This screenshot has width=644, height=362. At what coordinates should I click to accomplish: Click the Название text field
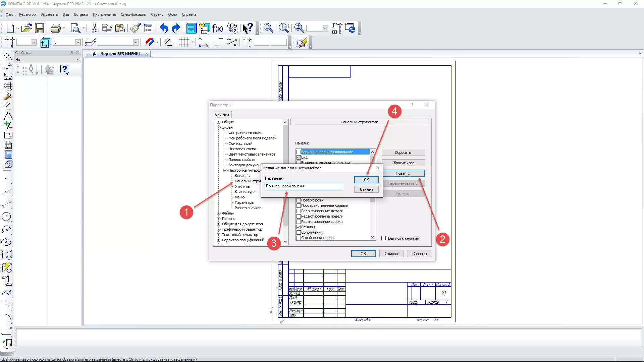coord(304,186)
